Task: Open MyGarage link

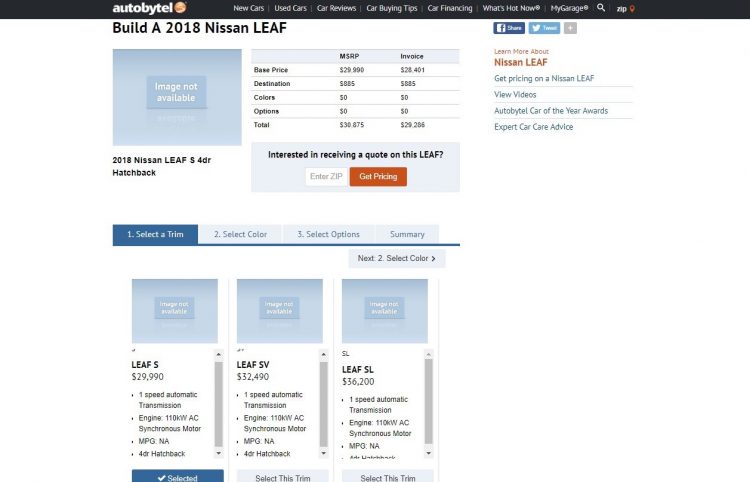Action: (569, 8)
